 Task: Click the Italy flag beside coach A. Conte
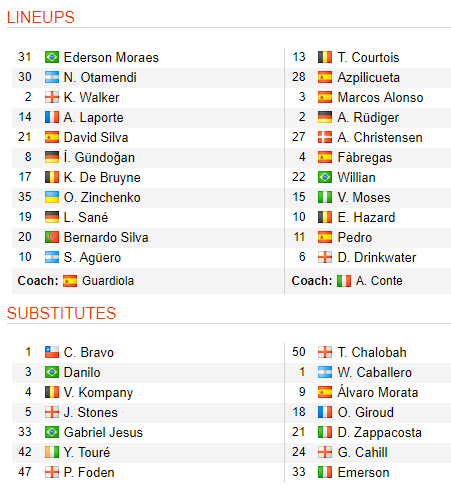pos(344,281)
